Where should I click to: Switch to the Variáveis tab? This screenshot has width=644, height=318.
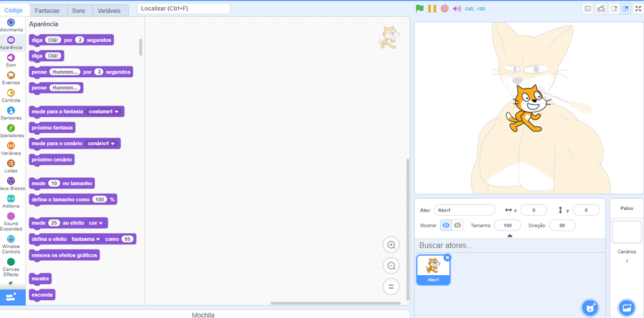(109, 11)
